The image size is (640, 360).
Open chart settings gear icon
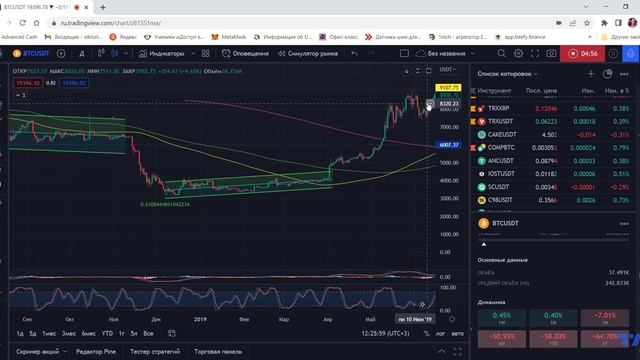[518, 53]
